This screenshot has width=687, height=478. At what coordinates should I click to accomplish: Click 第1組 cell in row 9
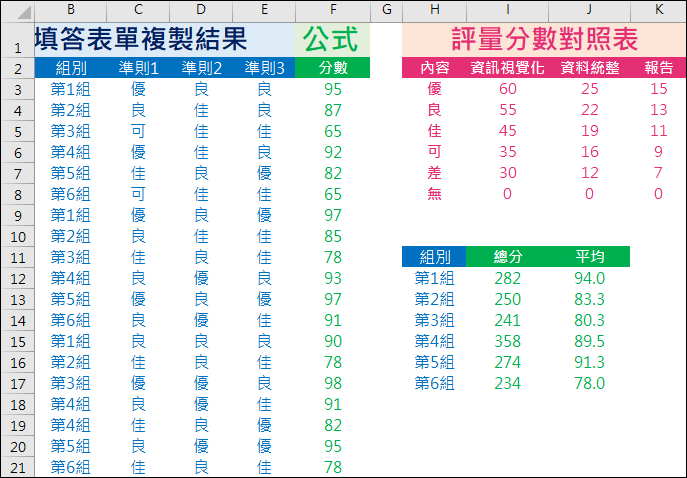(x=71, y=215)
